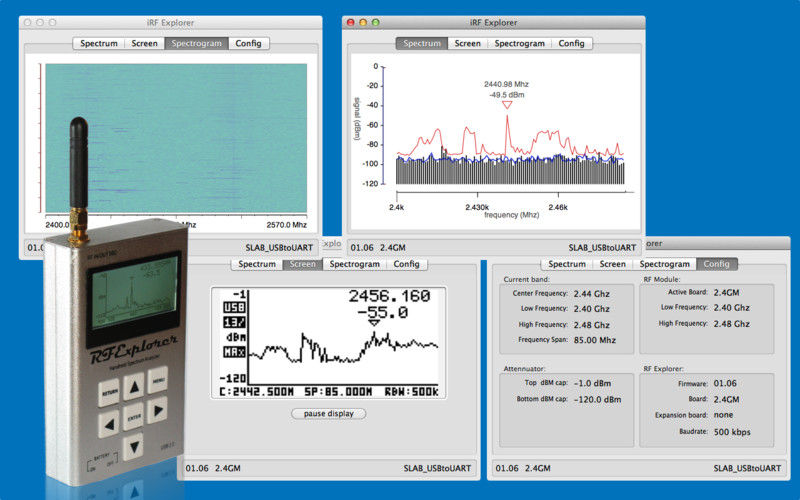Click Bottom dBM cap value -120.0 dBm
The image size is (800, 500).
(x=597, y=399)
